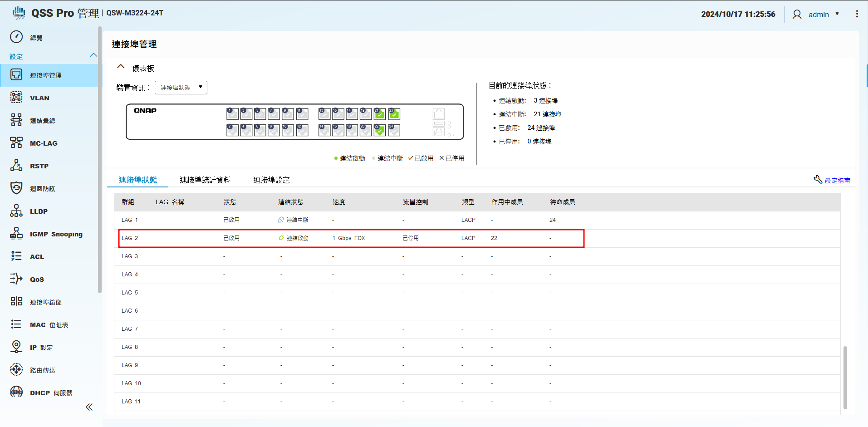Select port 24 on the switch panel
This screenshot has width=868, height=427.
point(394,130)
